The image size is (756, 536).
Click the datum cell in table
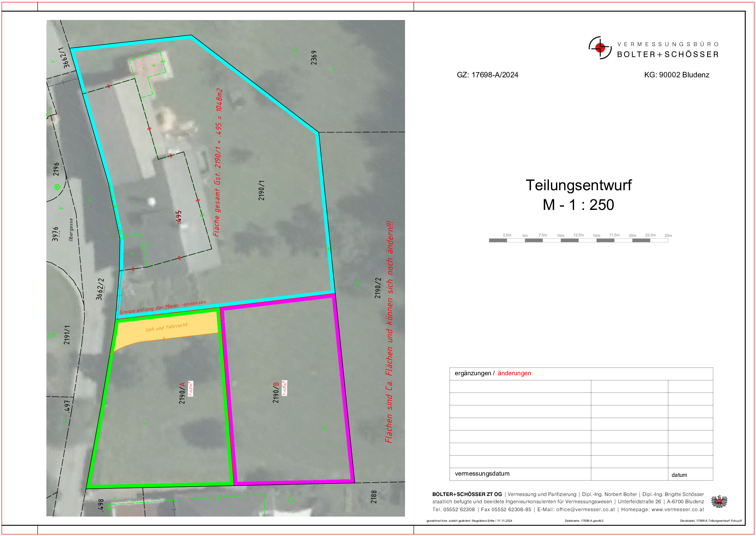click(690, 474)
